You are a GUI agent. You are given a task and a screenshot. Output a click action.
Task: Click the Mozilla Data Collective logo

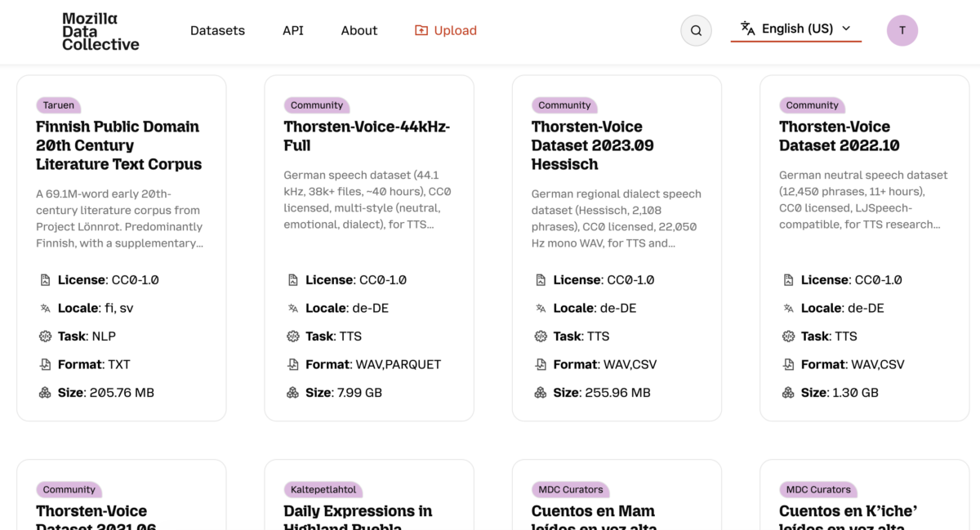click(100, 30)
